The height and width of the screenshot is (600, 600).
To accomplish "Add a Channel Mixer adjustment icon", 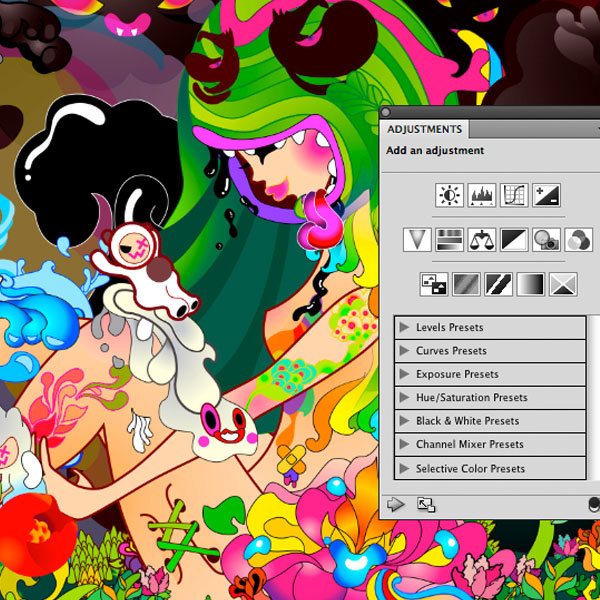I will 579,240.
